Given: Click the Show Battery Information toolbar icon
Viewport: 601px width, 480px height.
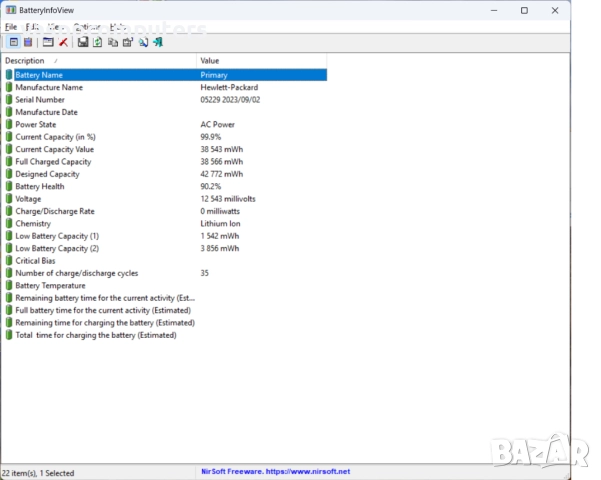Looking at the screenshot, I should click(14, 42).
